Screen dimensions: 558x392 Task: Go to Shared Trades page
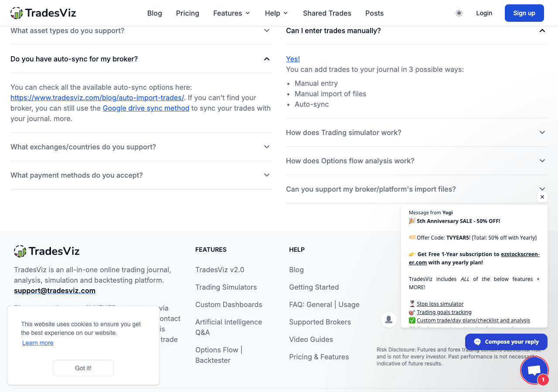tap(327, 13)
